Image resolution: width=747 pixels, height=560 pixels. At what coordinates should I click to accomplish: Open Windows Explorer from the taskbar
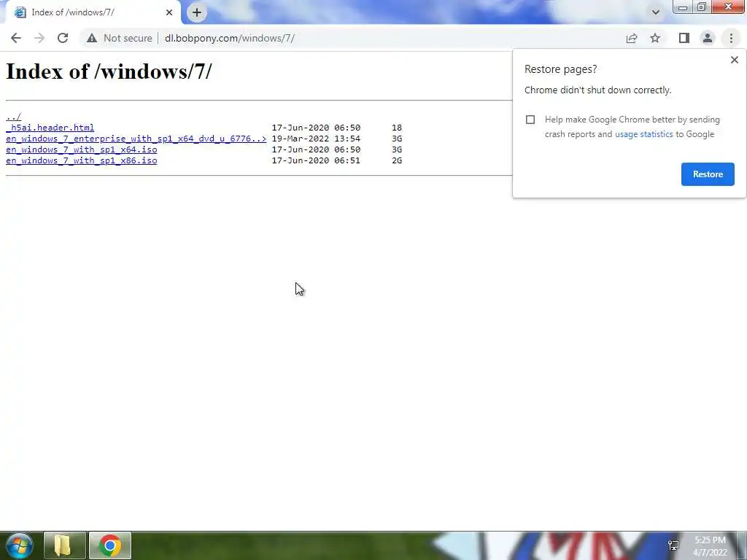point(64,545)
